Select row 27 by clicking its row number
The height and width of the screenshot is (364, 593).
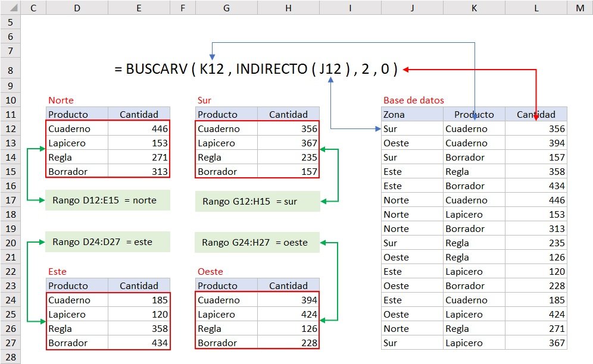(x=11, y=343)
